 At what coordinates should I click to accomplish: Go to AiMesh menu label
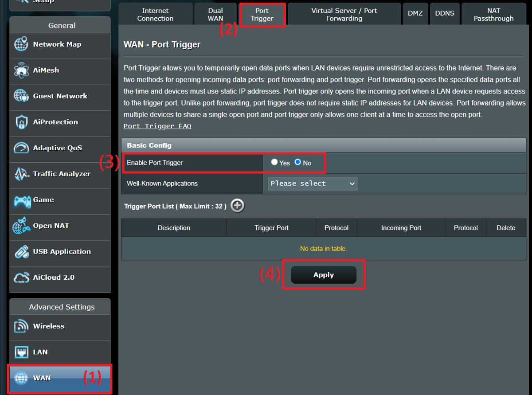[x=46, y=70]
